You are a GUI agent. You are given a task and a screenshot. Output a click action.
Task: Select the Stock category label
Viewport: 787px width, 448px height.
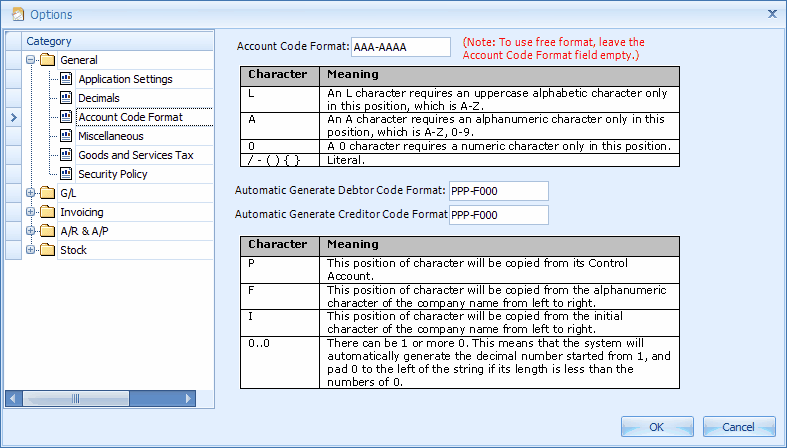point(73,250)
